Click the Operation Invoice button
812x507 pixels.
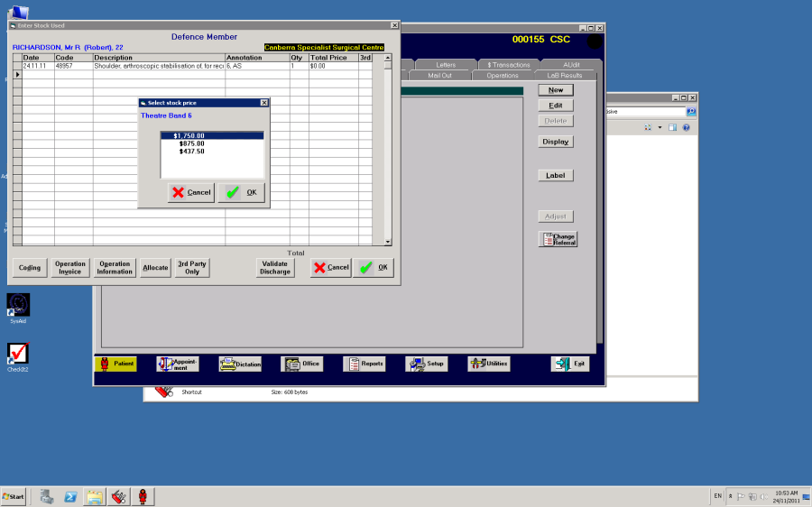(x=70, y=268)
